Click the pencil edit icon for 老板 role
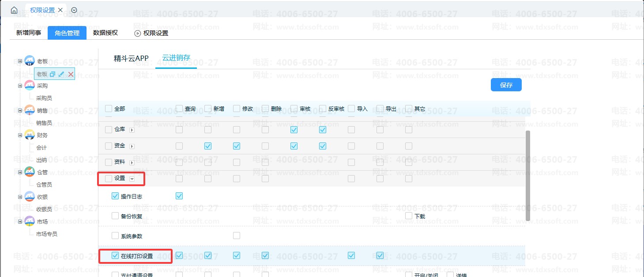 click(x=61, y=74)
